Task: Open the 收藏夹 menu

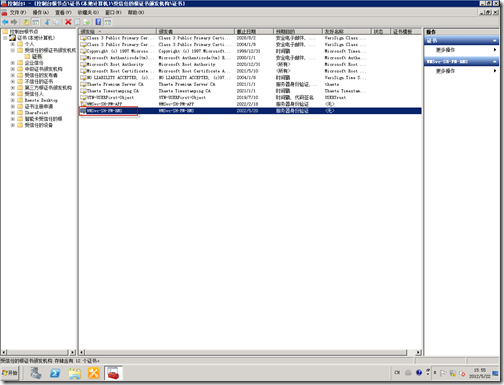Action: 88,12
